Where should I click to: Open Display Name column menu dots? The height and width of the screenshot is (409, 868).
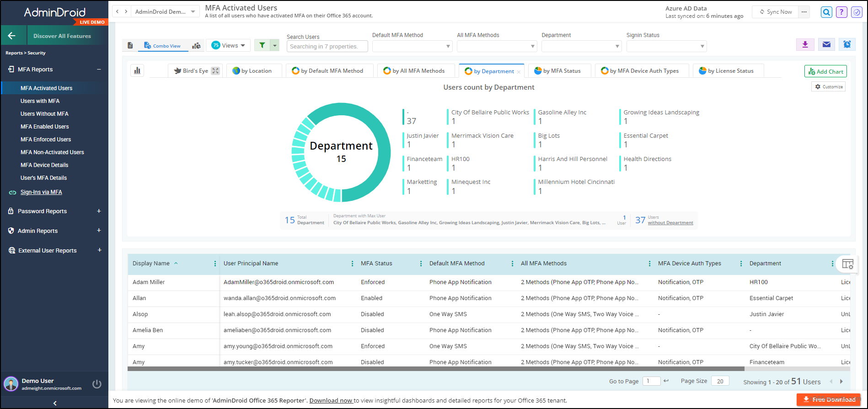(215, 264)
